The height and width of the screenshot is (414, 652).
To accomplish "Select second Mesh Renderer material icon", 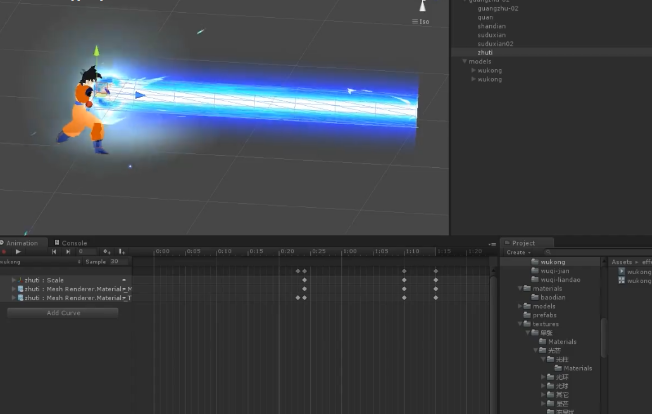I will tap(20, 298).
